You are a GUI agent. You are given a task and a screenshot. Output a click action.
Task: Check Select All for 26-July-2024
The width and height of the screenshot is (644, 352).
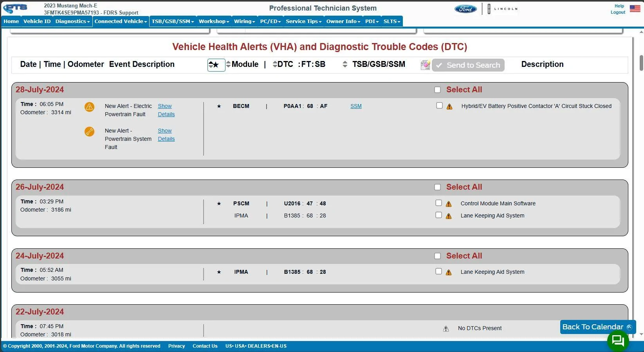(438, 187)
